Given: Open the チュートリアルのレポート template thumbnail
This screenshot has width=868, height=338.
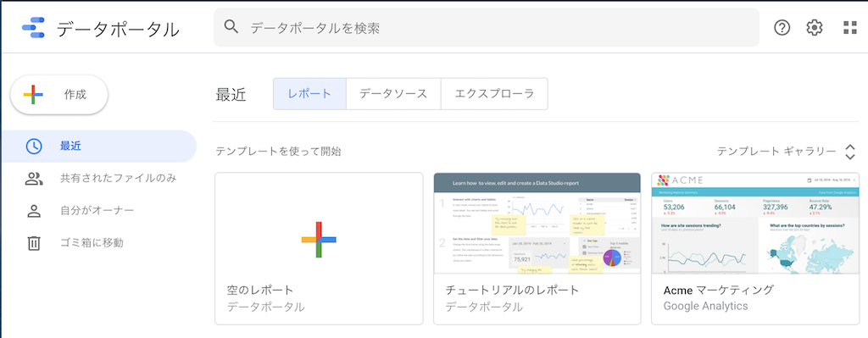Looking at the screenshot, I should coord(537,223).
